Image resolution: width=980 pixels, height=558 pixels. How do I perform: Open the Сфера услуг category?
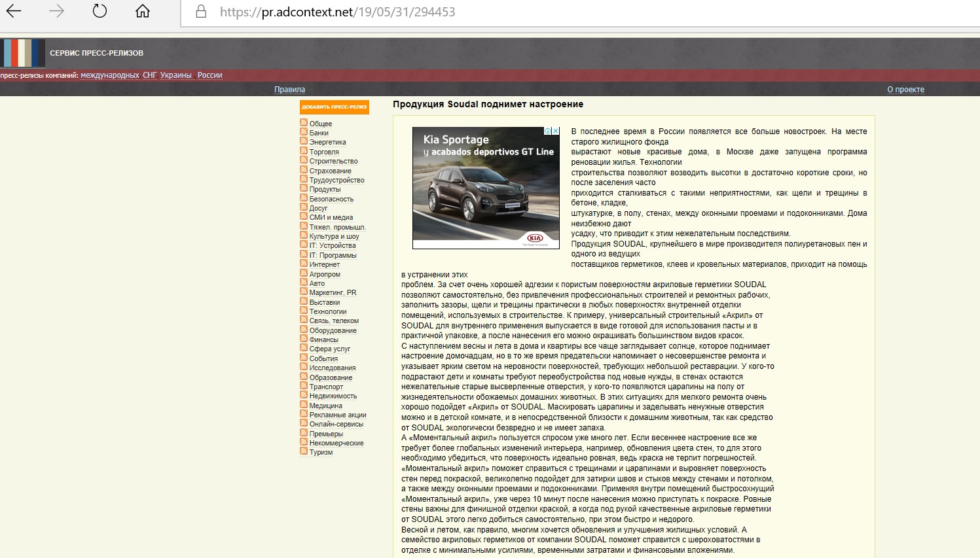(330, 349)
